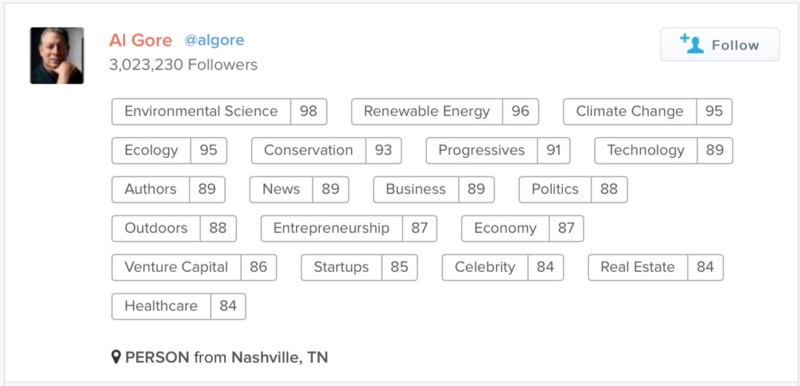Click the location pin icon
800x386 pixels.
(116, 357)
